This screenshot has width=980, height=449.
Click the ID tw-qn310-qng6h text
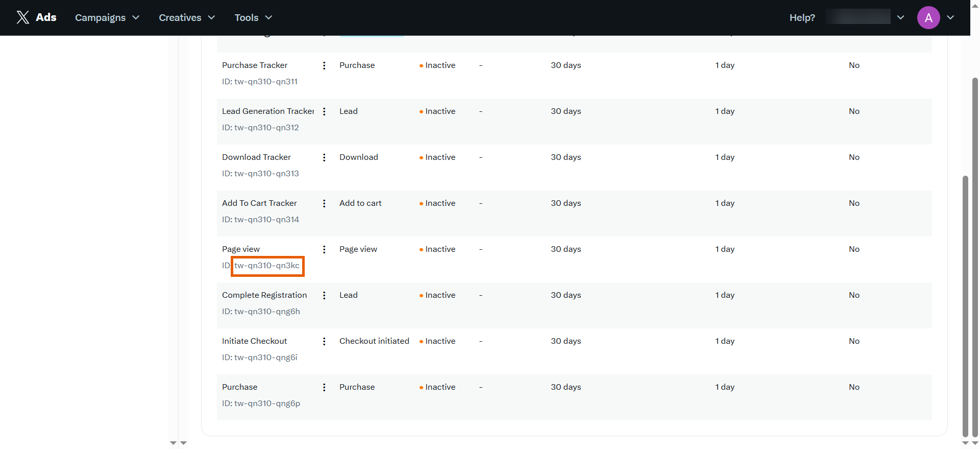pos(261,312)
